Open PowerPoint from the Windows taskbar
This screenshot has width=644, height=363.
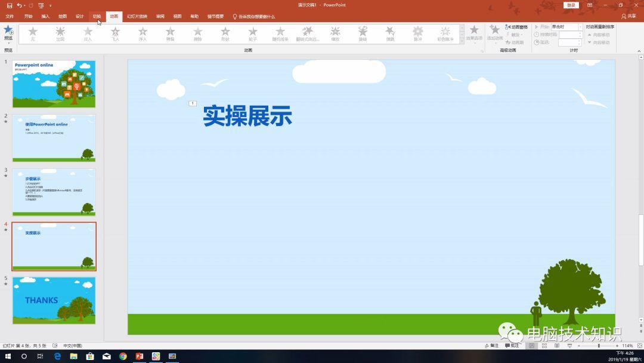pos(140,356)
